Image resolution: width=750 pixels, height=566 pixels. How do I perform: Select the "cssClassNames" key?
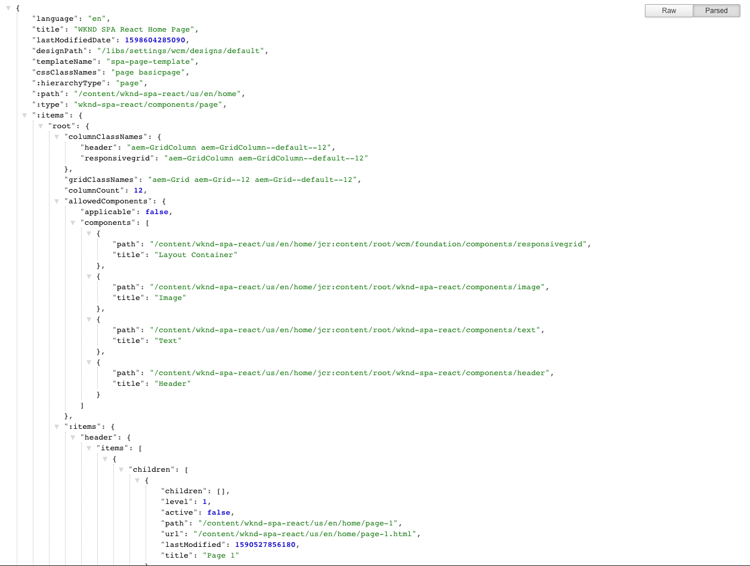66,72
